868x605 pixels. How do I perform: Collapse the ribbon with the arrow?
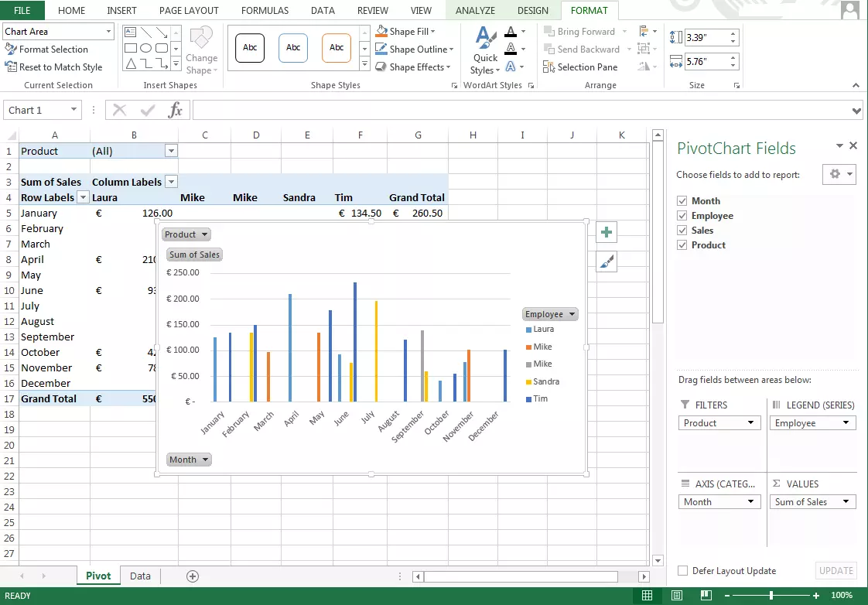(856, 85)
